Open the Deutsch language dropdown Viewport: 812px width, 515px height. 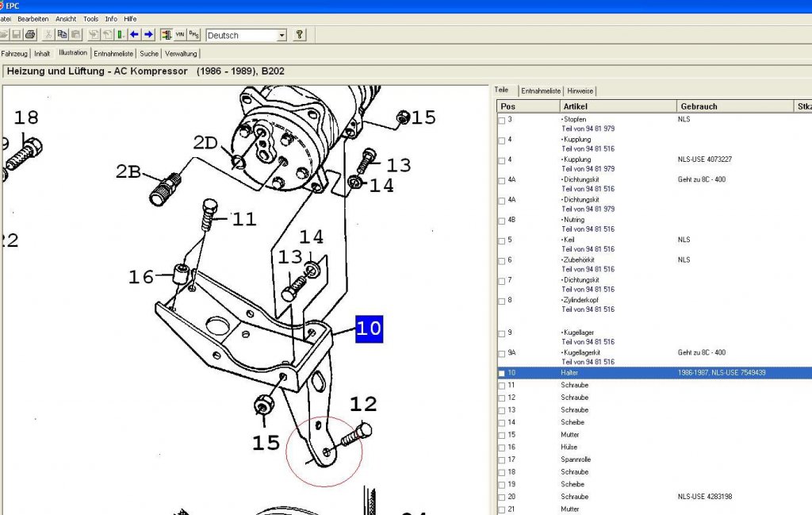pyautogui.click(x=282, y=35)
